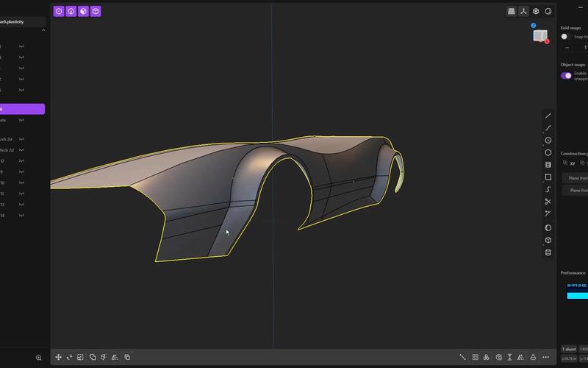Select the Curve tool

click(x=548, y=128)
